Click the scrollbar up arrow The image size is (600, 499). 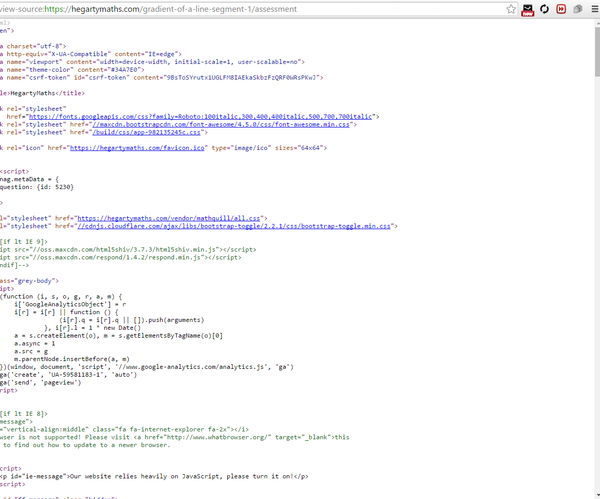(x=597, y=23)
